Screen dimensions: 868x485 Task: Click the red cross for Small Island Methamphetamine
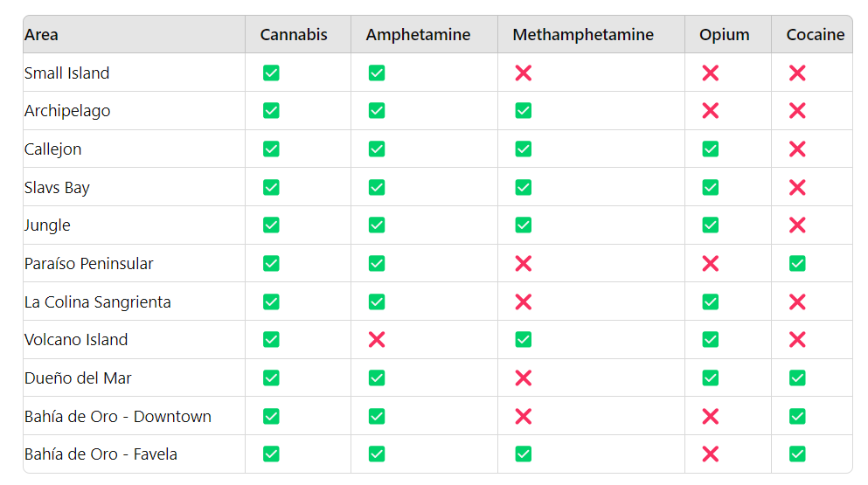click(523, 73)
